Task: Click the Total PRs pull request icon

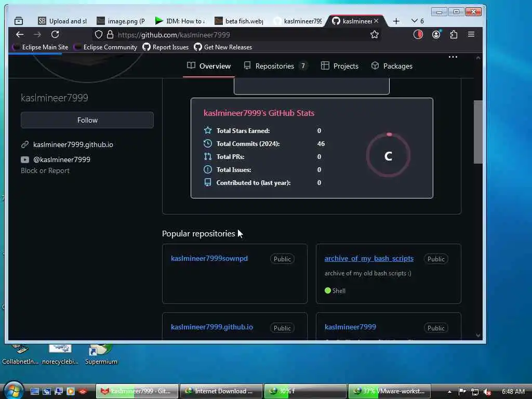Action: 208,156
